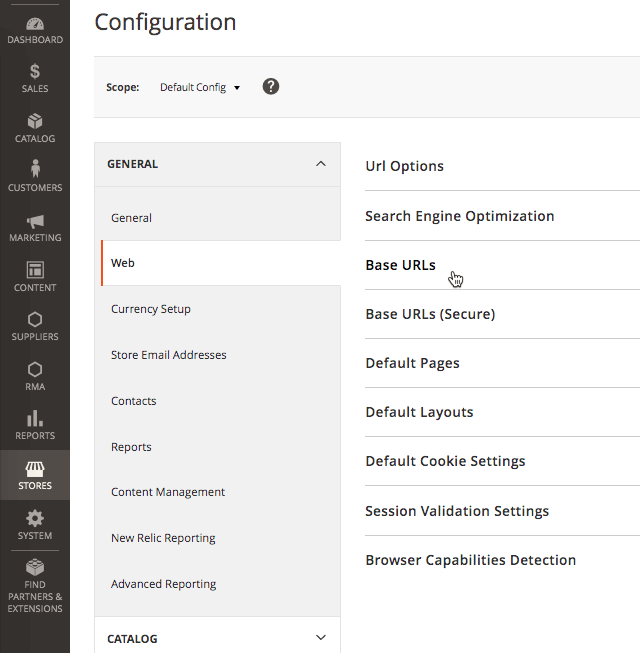This screenshot has width=640, height=653.
Task: Open the Default Cookie Settings section
Action: (x=445, y=461)
